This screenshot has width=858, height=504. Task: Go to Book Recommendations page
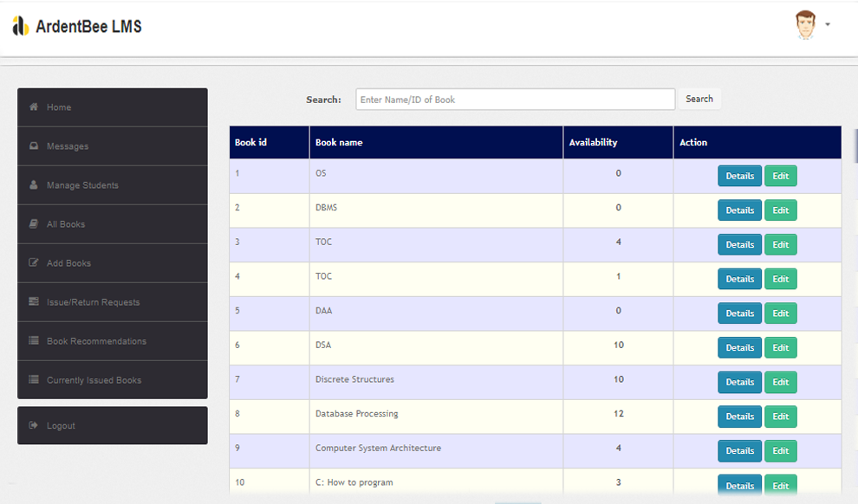click(96, 341)
